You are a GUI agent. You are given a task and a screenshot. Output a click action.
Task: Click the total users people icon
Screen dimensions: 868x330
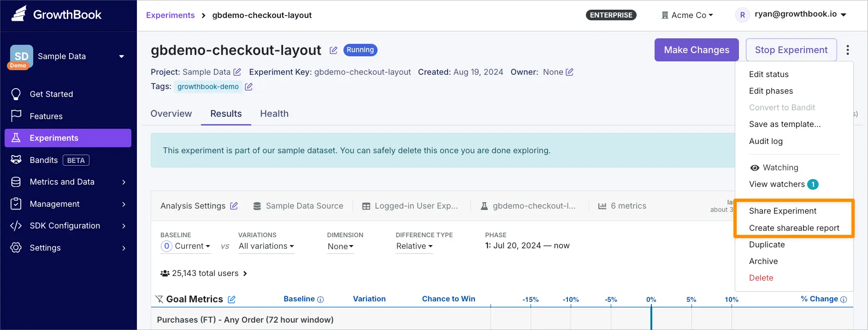165,273
